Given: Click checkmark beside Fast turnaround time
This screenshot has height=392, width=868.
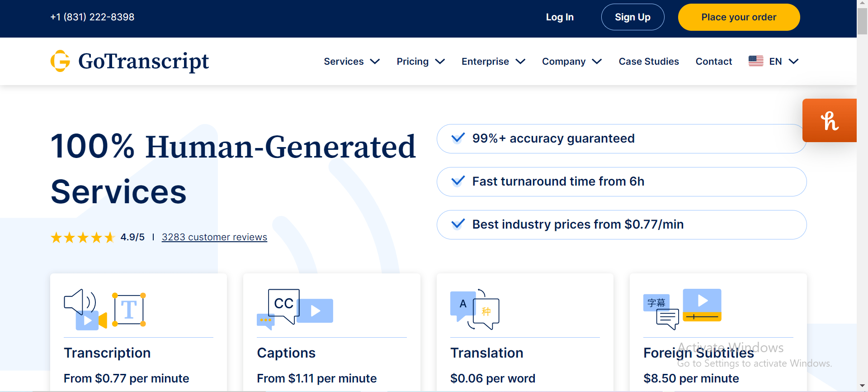Looking at the screenshot, I should pos(458,181).
